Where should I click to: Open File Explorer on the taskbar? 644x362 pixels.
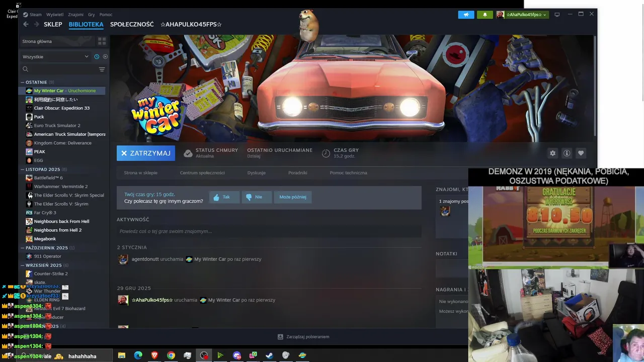coord(121,355)
